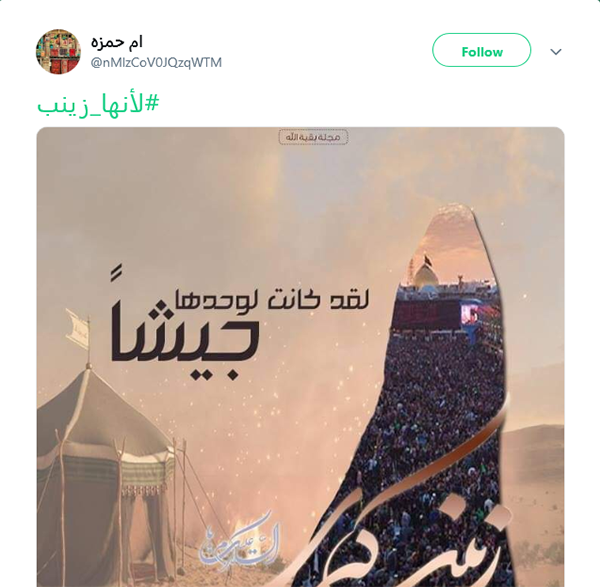Click the black flag atop the dome
The width and height of the screenshot is (600, 587).
click(x=427, y=261)
